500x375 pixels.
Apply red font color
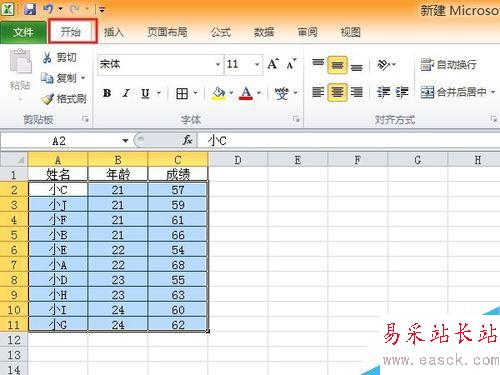(246, 93)
